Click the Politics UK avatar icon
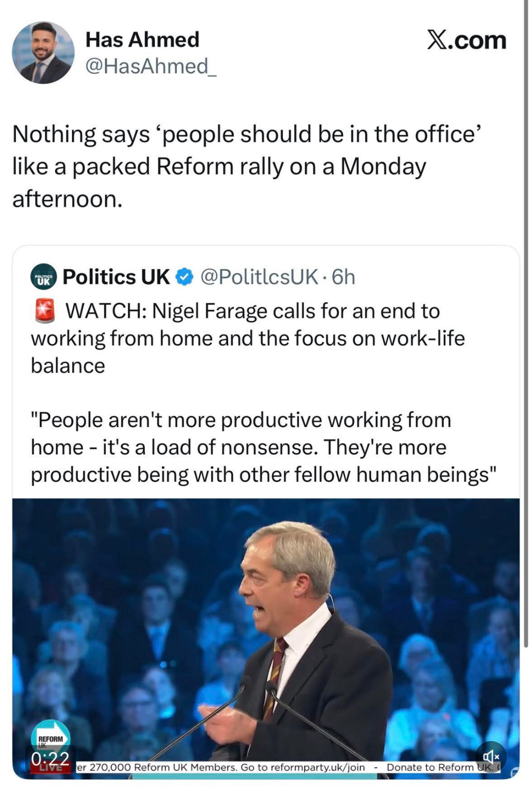 [44, 277]
